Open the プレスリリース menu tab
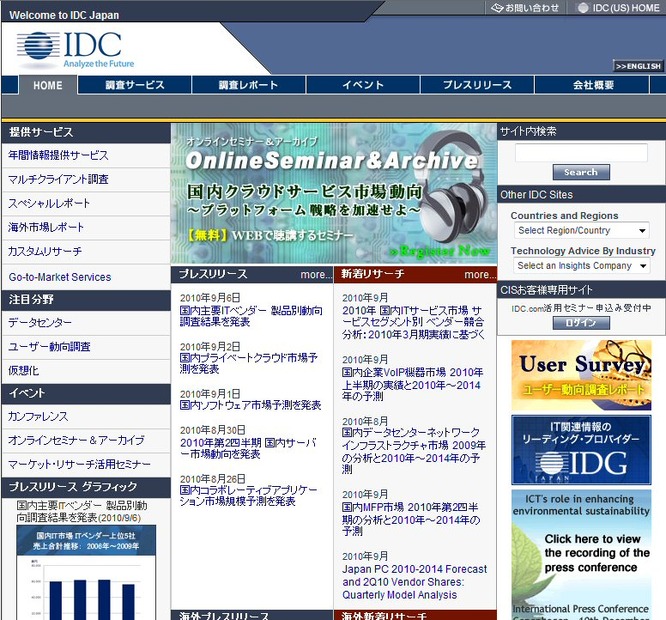Screen dimensions: 666x620 tap(477, 85)
